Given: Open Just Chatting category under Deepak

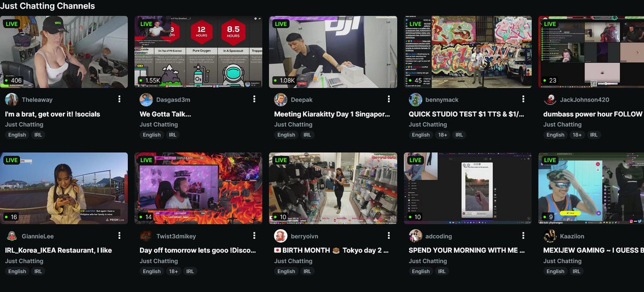Looking at the screenshot, I should tap(294, 125).
